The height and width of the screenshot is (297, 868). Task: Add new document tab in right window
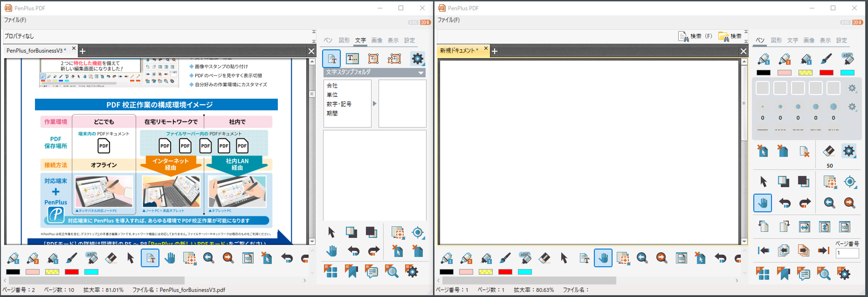tap(495, 51)
